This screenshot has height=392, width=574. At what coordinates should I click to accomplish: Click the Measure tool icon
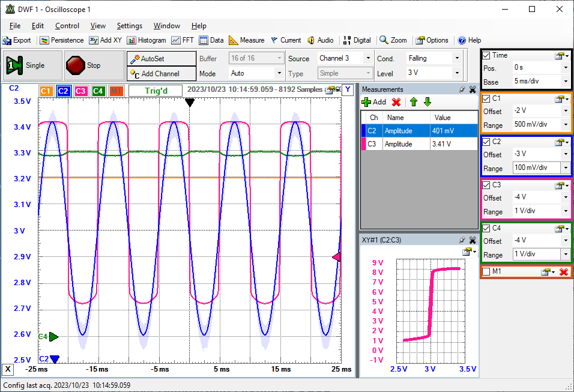coord(246,40)
